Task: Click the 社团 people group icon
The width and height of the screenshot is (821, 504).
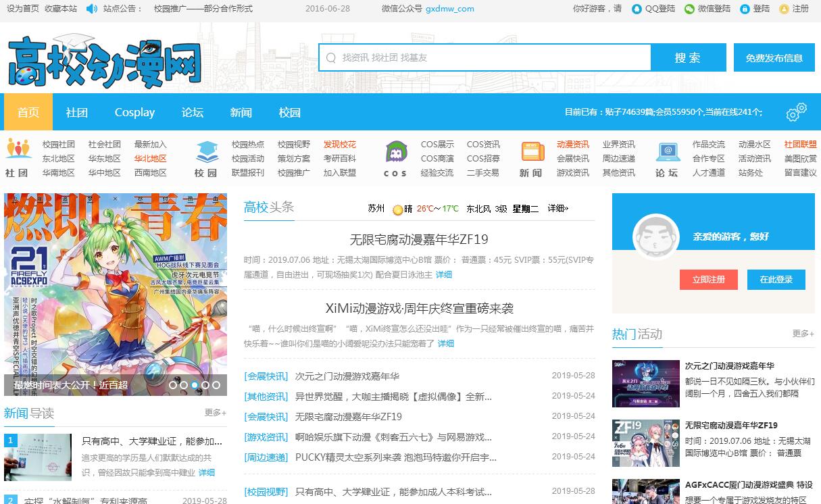Action: [x=18, y=149]
